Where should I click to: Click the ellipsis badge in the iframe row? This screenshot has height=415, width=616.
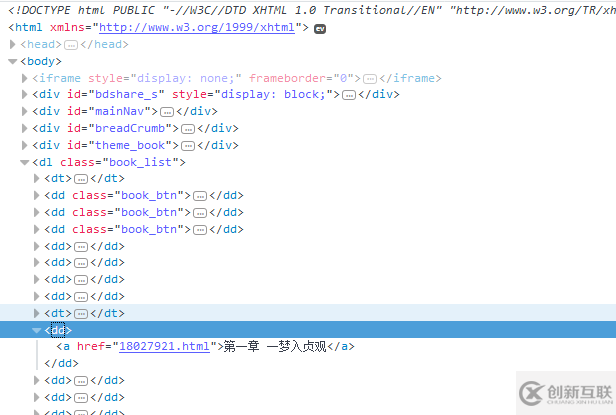[x=370, y=79]
